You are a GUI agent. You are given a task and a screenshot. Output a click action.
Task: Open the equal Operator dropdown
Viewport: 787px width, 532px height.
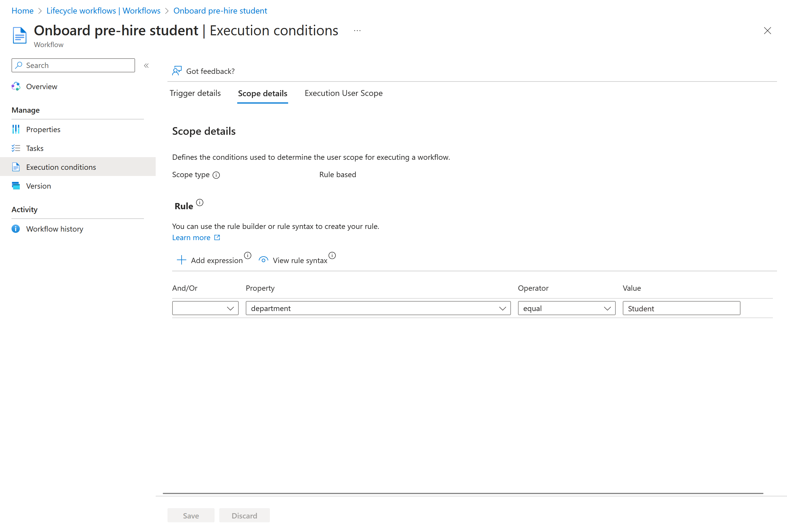click(566, 308)
